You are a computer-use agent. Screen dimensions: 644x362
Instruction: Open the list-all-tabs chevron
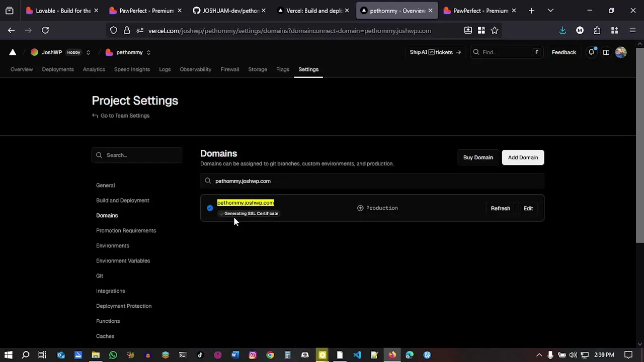550,11
